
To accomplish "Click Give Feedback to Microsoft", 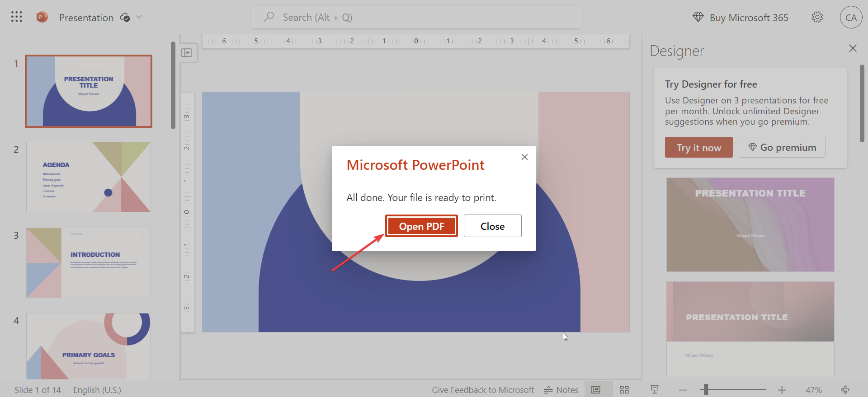I will pos(483,390).
